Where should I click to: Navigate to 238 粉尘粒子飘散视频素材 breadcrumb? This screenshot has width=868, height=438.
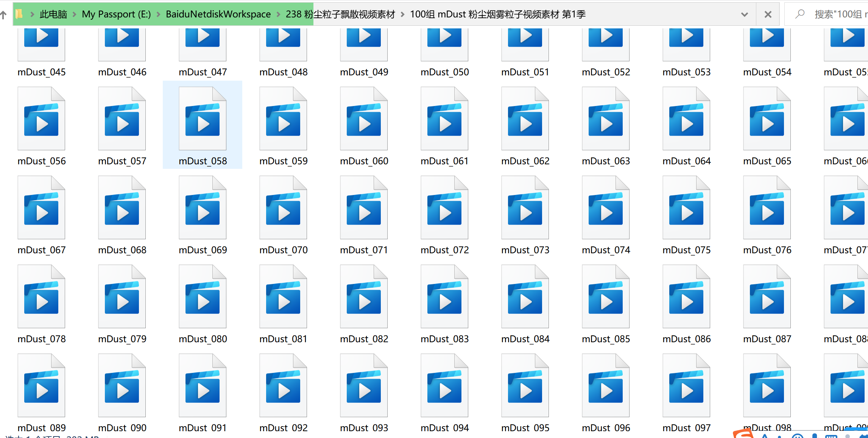340,14
